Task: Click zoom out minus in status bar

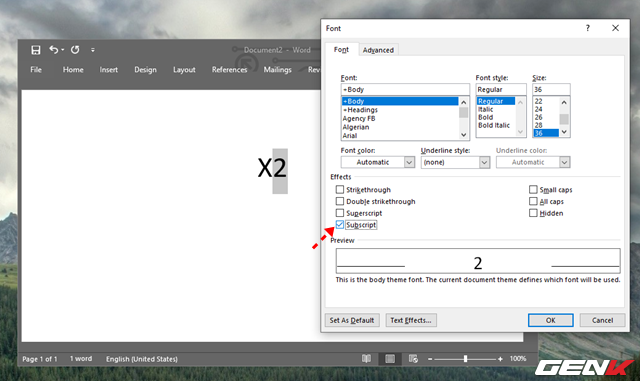Action: [x=430, y=359]
